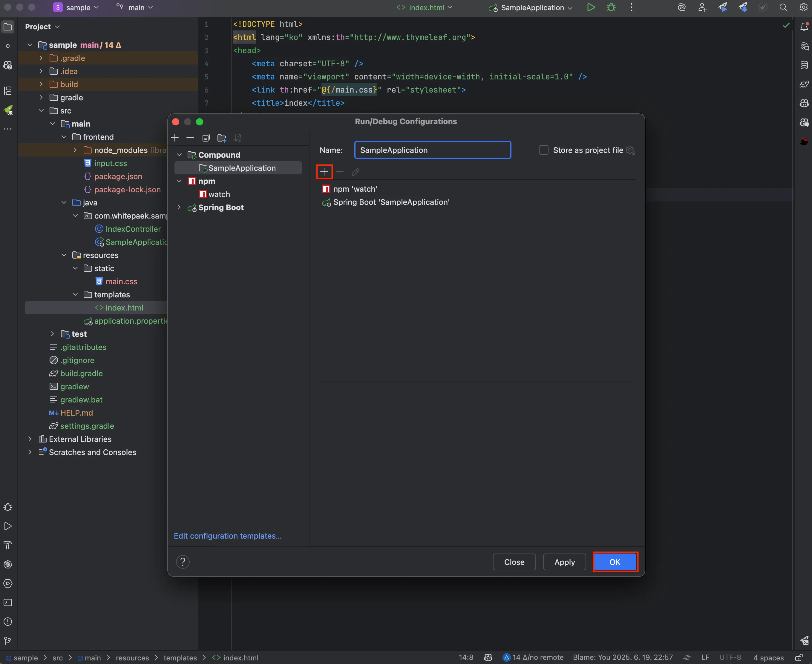Open the main branch dropdown
Viewport: 812px width, 664px height.
coord(135,7)
